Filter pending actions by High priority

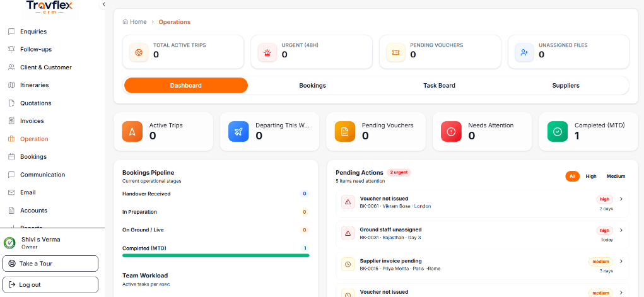(x=591, y=176)
